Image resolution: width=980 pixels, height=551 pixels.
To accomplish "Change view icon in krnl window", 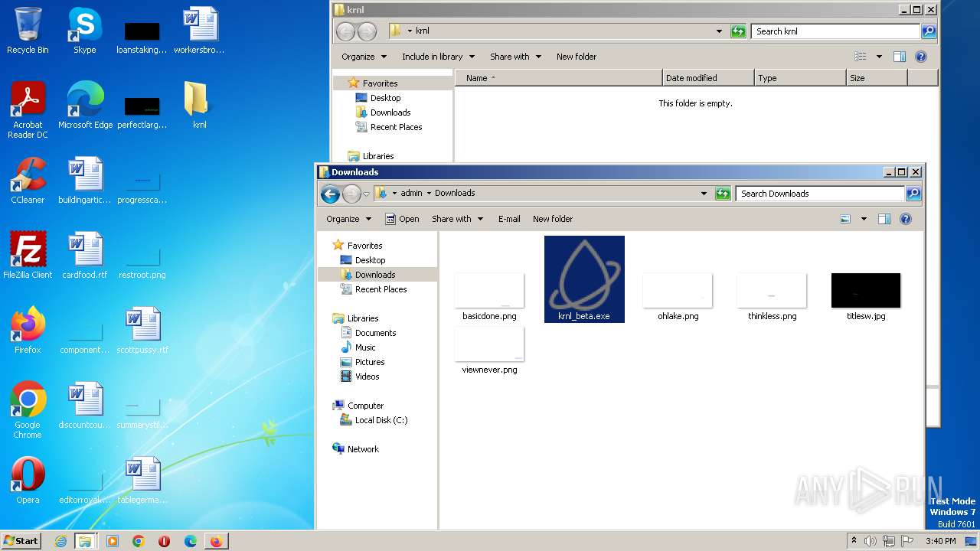I will point(861,57).
